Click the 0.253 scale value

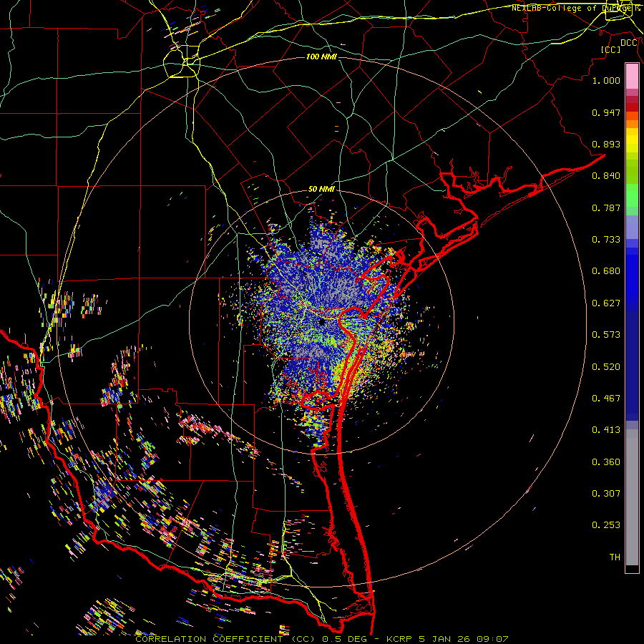[x=606, y=525]
